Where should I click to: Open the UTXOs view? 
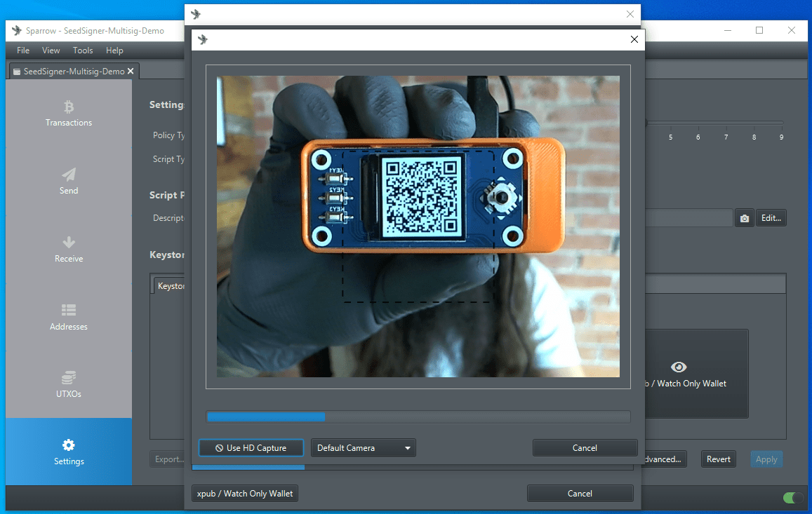(69, 385)
